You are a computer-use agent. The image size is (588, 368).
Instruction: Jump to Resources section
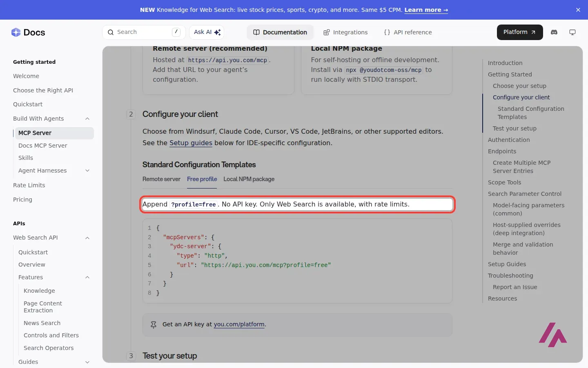[x=503, y=298]
